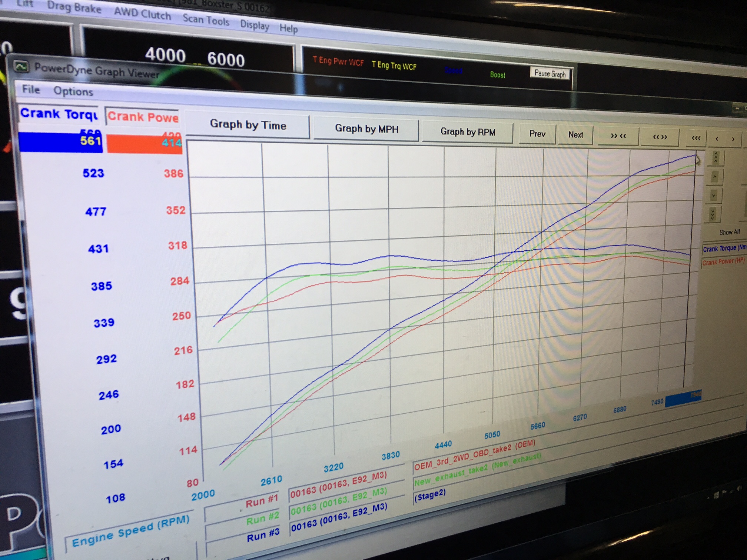This screenshot has height=560, width=747.
Task: Click the power axis value 318
Action: [x=177, y=245]
